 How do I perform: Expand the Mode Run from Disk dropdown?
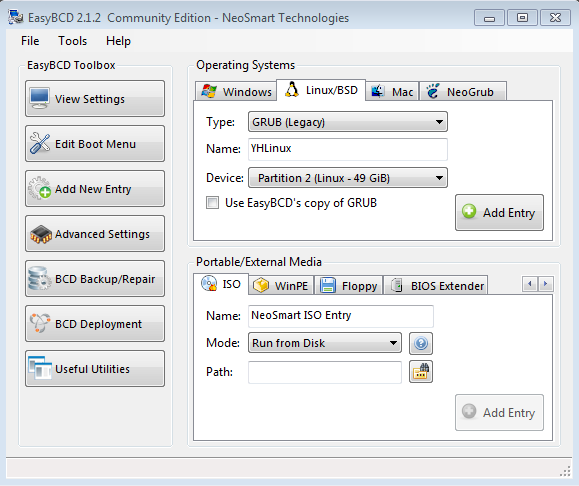(325, 343)
